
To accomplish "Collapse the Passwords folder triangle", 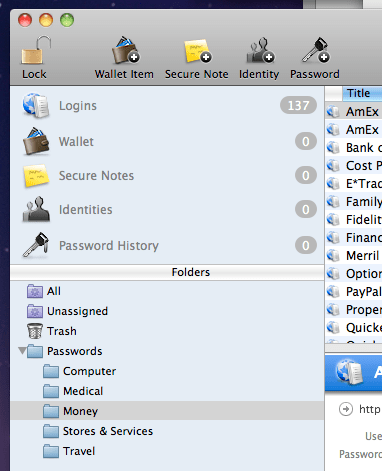I will pyautogui.click(x=22, y=351).
